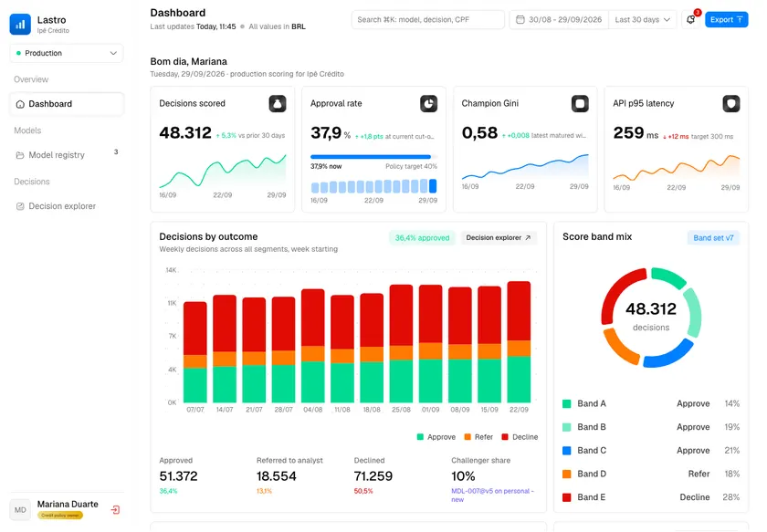This screenshot has height=532, width=767.
Task: Click the Champion Gini blue sparkline
Action: pyautogui.click(x=525, y=167)
